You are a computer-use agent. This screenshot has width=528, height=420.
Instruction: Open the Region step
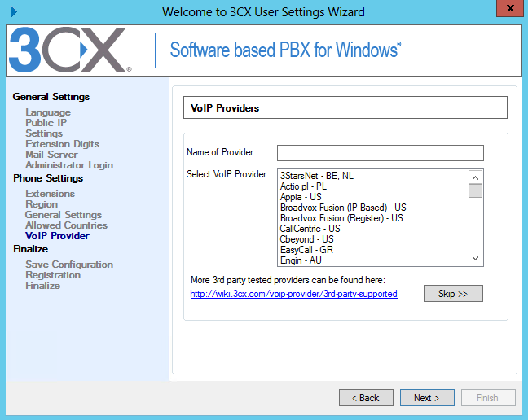tap(42, 204)
